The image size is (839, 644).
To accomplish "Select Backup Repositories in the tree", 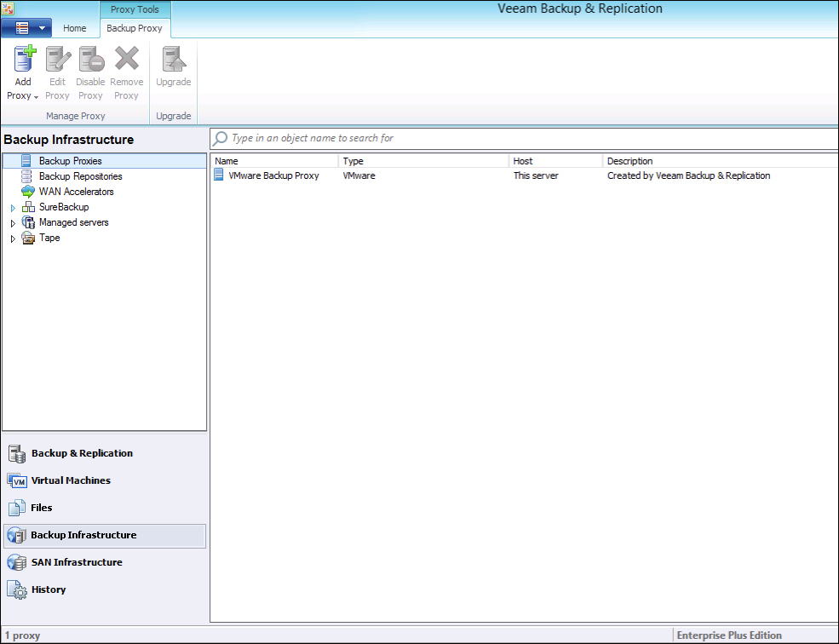I will pos(80,176).
